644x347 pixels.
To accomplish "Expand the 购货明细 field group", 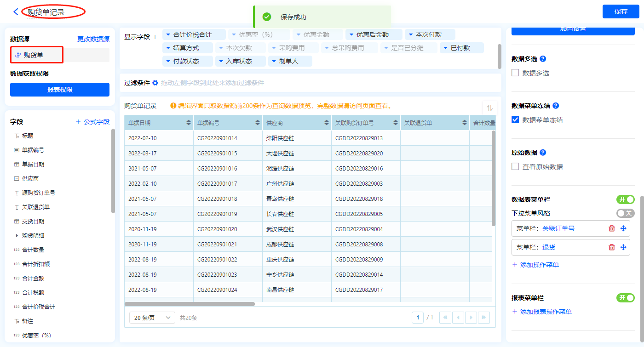I will pyautogui.click(x=17, y=236).
